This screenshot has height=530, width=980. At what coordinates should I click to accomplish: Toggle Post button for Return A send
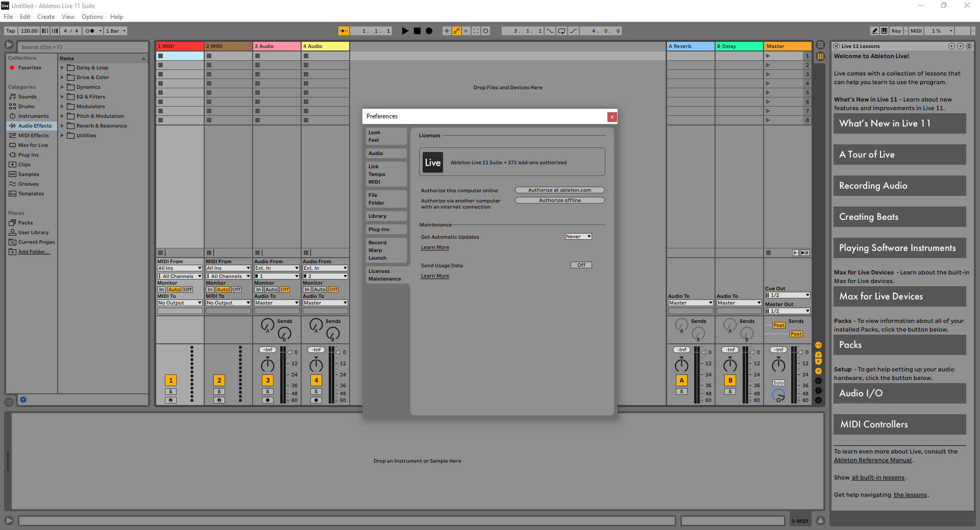click(x=778, y=325)
